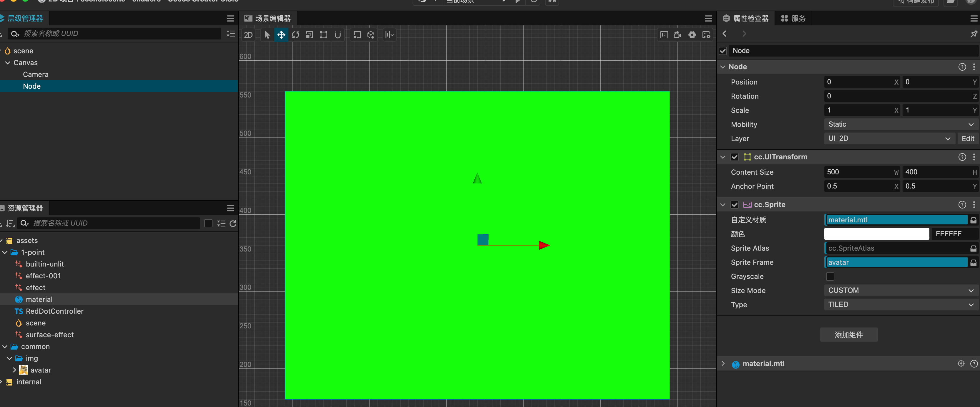Select the Scale tool in scene toolbar
Image resolution: width=980 pixels, height=407 pixels.
point(309,35)
